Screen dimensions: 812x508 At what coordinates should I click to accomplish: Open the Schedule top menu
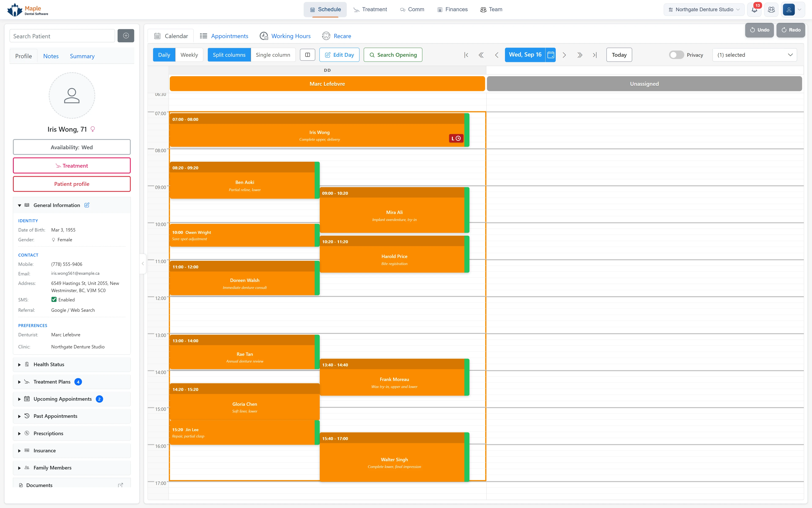(x=325, y=9)
